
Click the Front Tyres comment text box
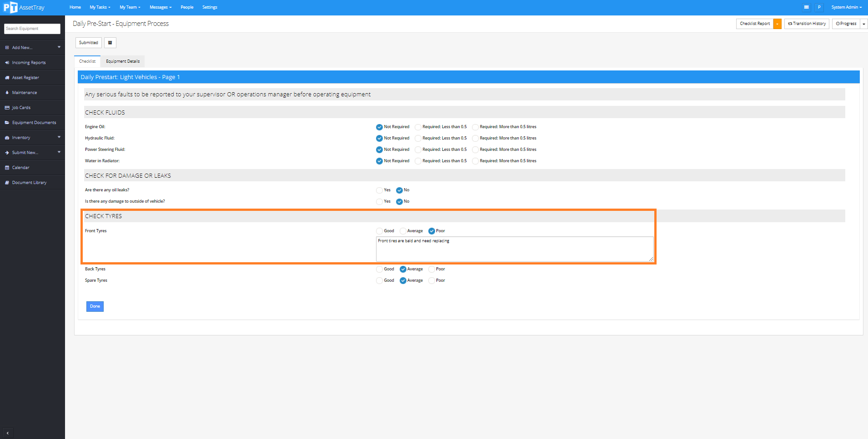coord(515,249)
